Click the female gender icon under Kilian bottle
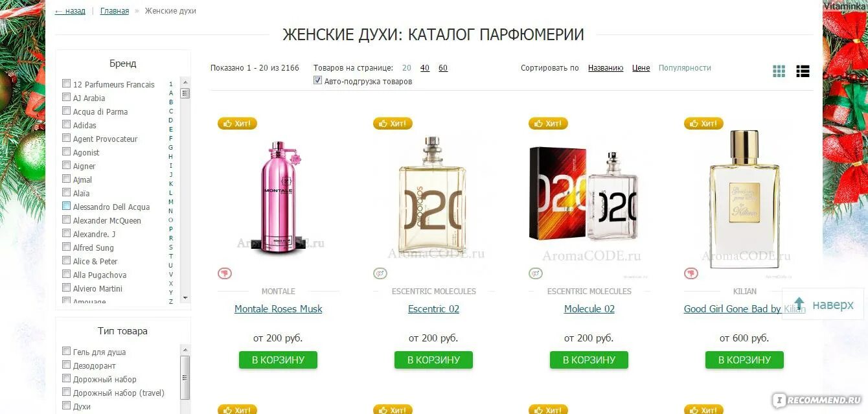Image resolution: width=868 pixels, height=414 pixels. [x=691, y=273]
